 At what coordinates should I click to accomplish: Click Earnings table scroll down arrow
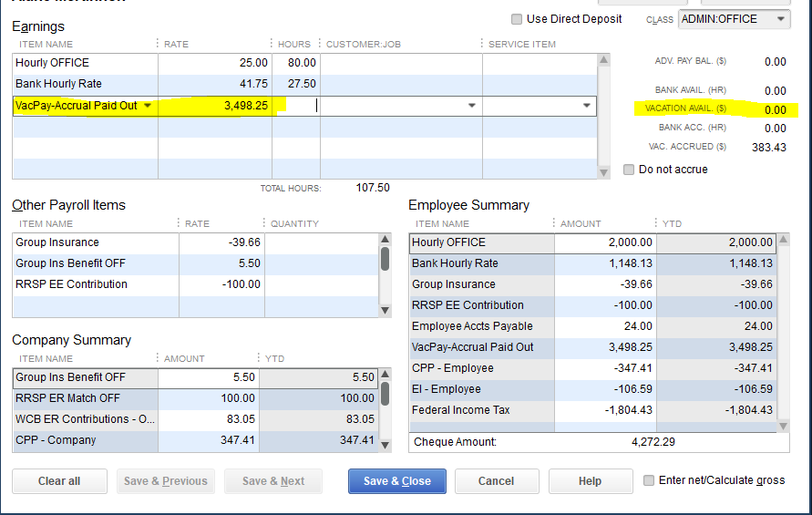click(603, 172)
